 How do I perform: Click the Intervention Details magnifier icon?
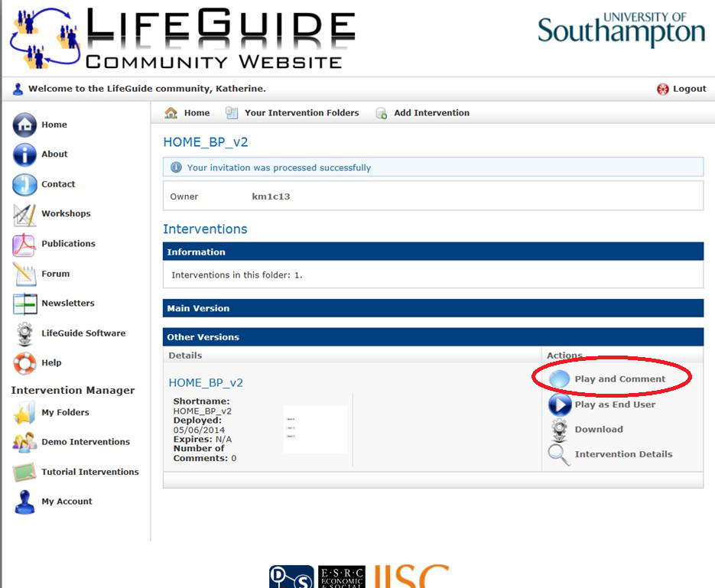[x=559, y=455]
